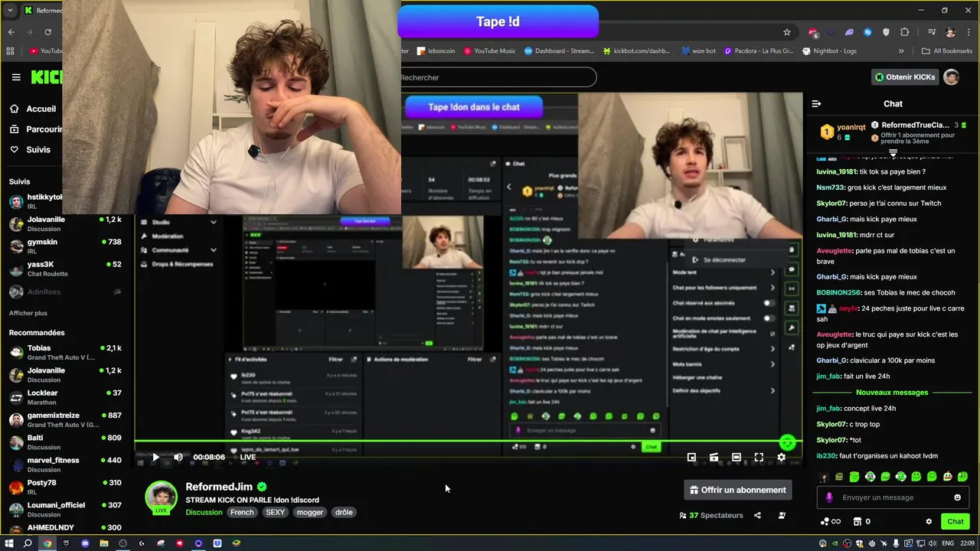Screen dimensions: 980x551
Task: Open recommended channel marvel_fitness
Action: coord(65,465)
